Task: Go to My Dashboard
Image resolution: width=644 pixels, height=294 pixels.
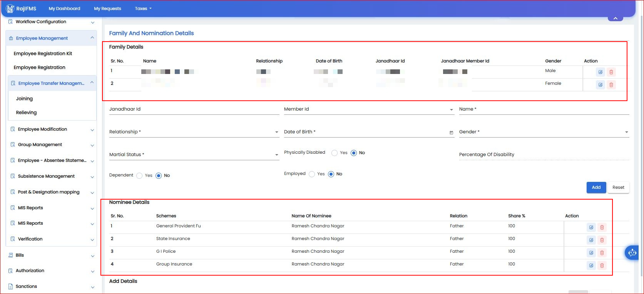Action: 64,8
